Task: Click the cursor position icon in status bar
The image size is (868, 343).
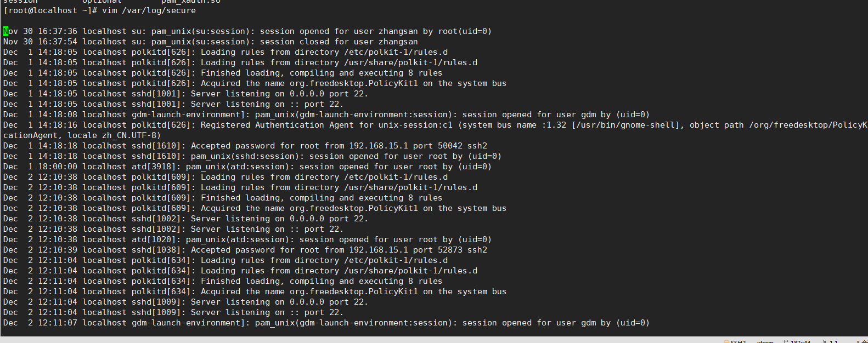Action: pos(825,341)
